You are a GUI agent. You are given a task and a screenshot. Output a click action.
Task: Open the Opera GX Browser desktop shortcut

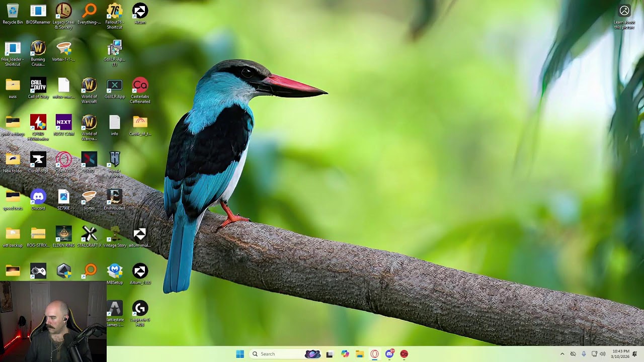[63, 165]
